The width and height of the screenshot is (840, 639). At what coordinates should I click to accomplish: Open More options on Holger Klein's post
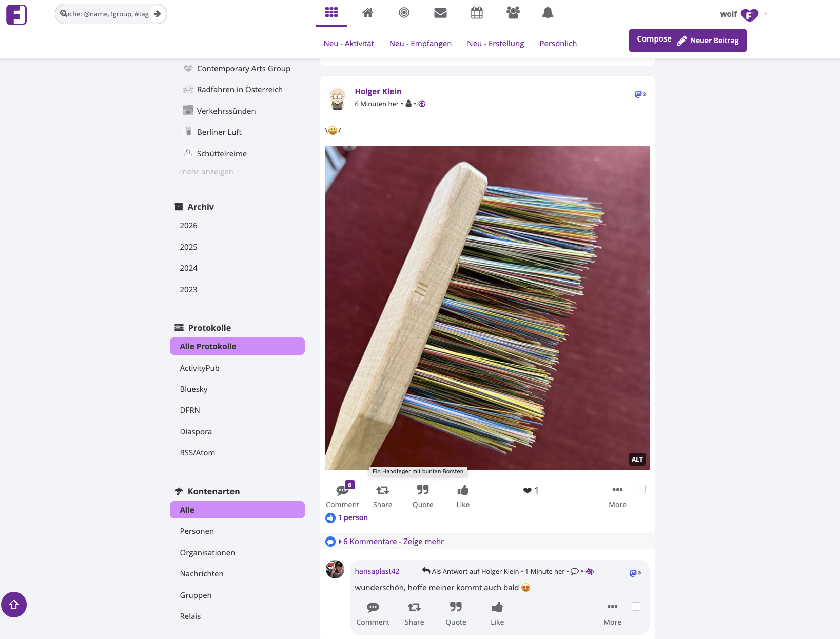click(617, 491)
